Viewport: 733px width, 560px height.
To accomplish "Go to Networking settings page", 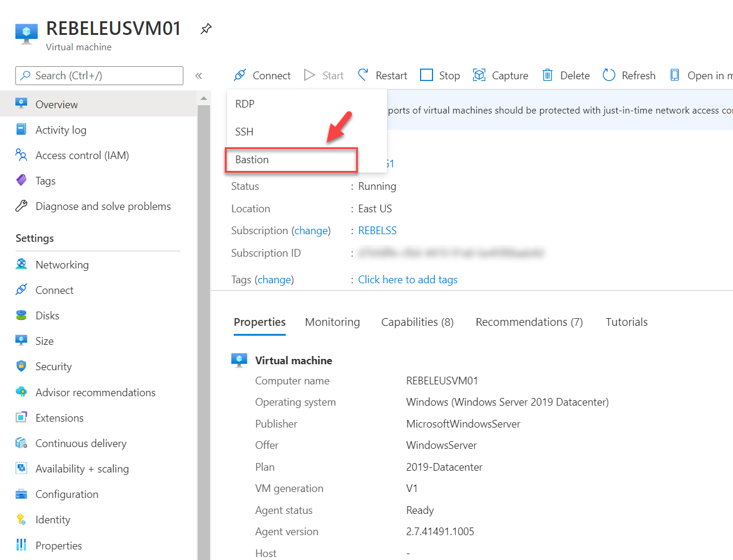I will click(62, 265).
